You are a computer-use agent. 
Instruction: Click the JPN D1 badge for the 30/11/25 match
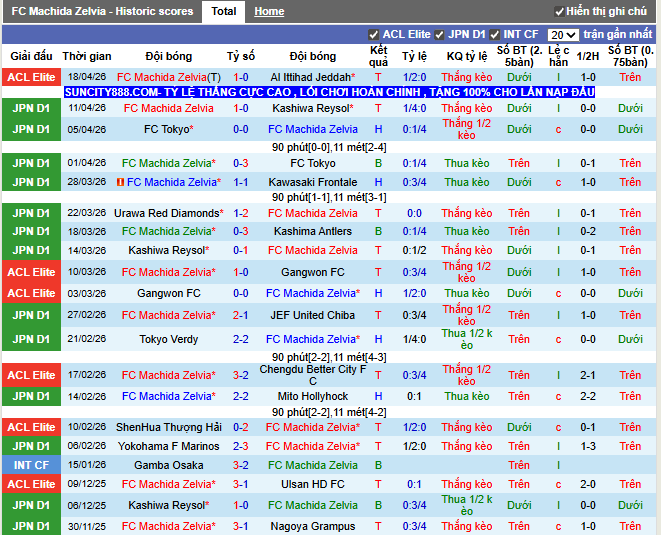pyautogui.click(x=31, y=526)
